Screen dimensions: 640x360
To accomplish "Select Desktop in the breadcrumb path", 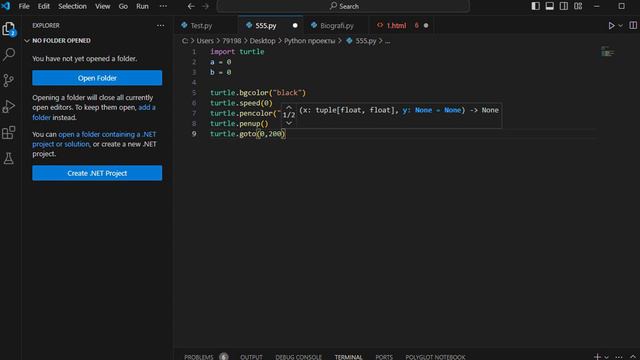I will (262, 41).
